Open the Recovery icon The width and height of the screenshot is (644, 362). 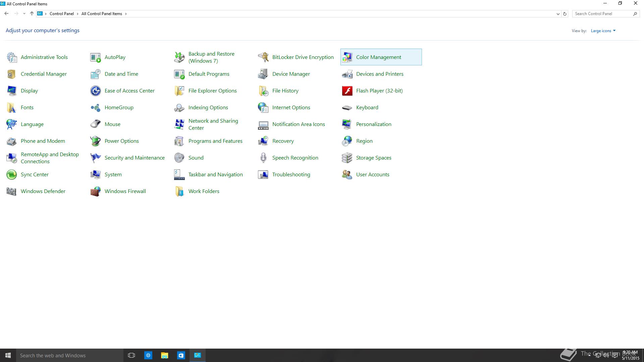(x=263, y=141)
